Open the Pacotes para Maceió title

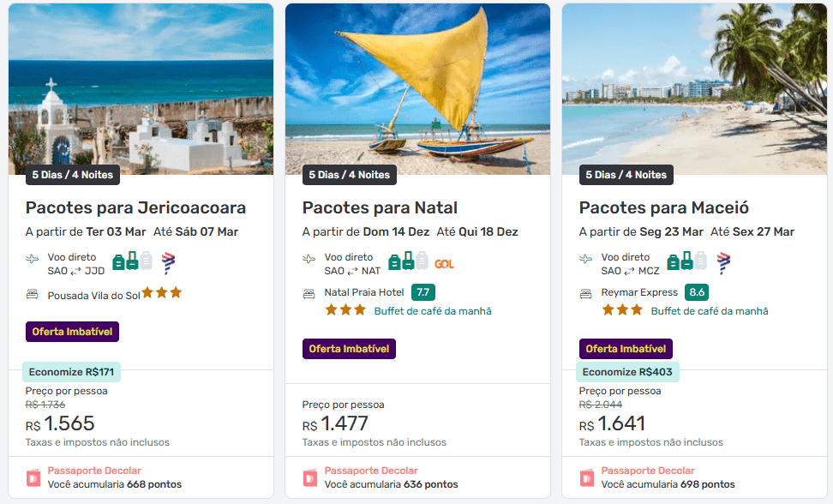coord(664,207)
